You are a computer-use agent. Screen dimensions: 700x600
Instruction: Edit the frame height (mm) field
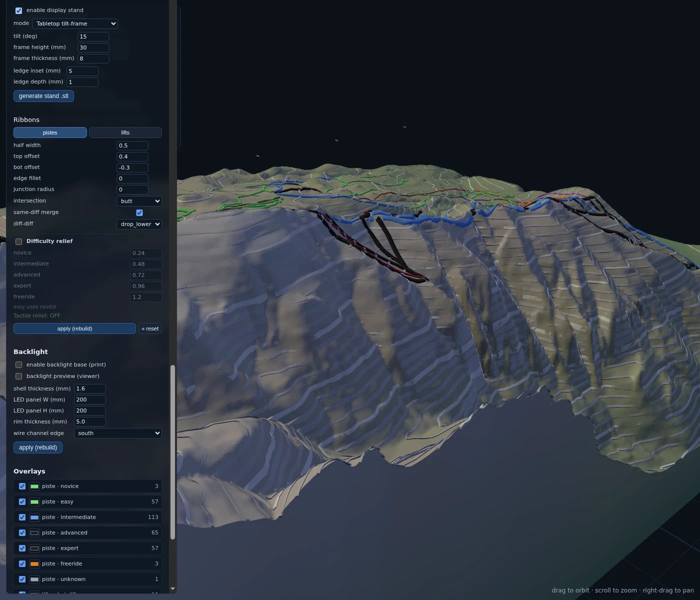click(93, 47)
